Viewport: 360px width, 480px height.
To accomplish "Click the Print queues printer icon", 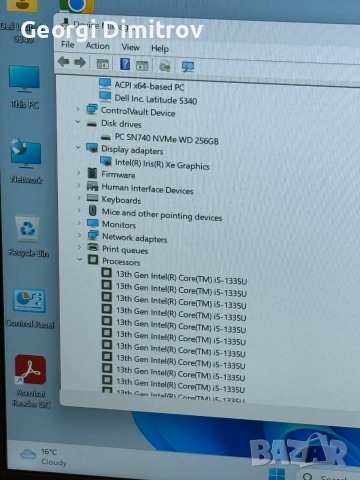I will (93, 247).
